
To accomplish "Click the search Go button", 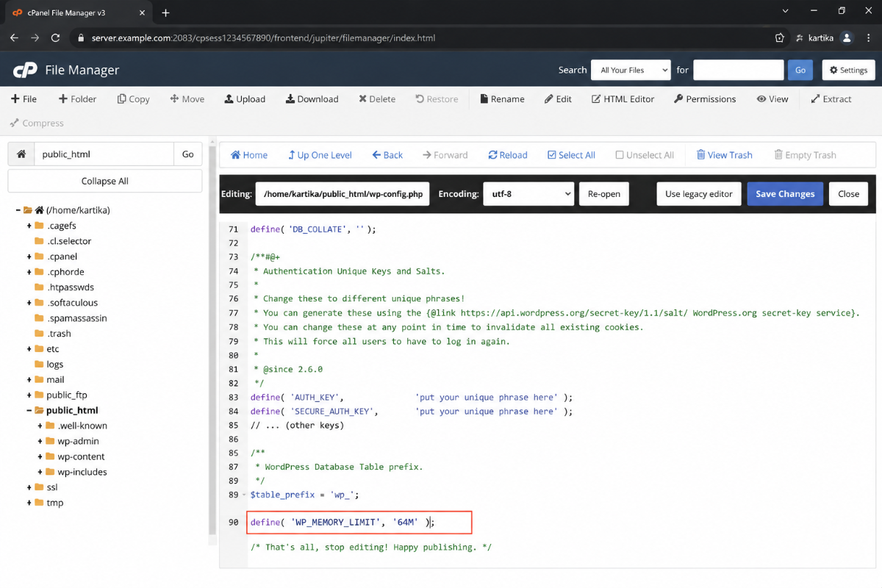I will point(800,70).
